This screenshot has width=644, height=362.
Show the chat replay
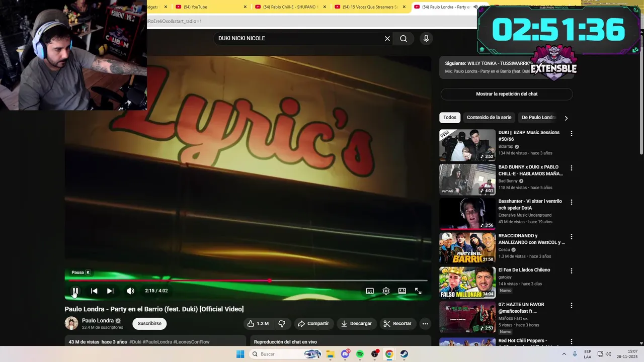point(507,94)
